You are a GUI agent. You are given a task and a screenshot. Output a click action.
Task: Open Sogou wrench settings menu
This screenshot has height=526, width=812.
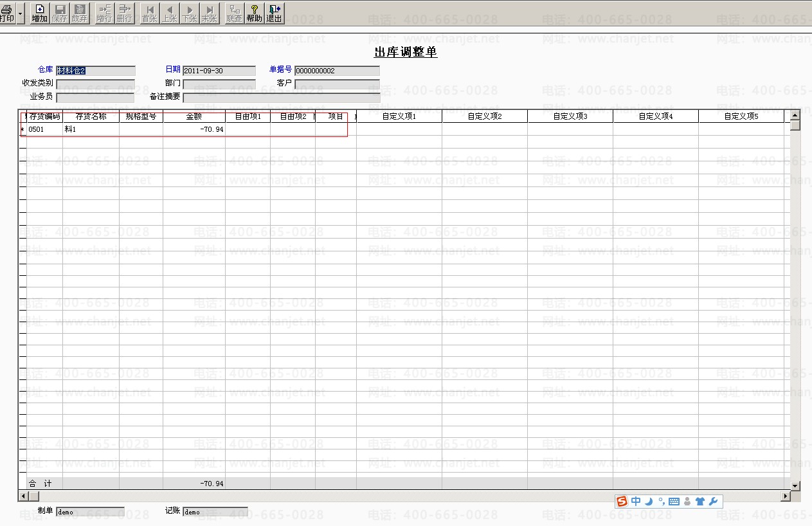coord(713,502)
